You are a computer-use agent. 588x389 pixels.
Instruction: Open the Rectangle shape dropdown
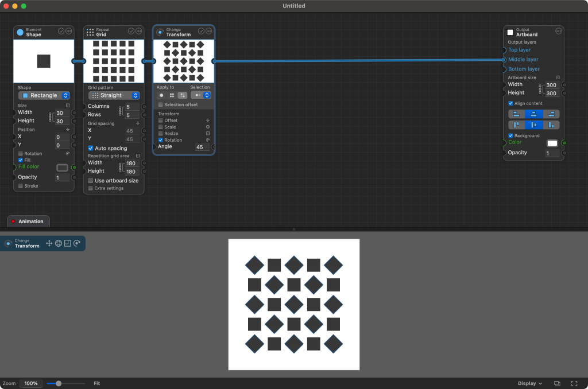coord(44,95)
